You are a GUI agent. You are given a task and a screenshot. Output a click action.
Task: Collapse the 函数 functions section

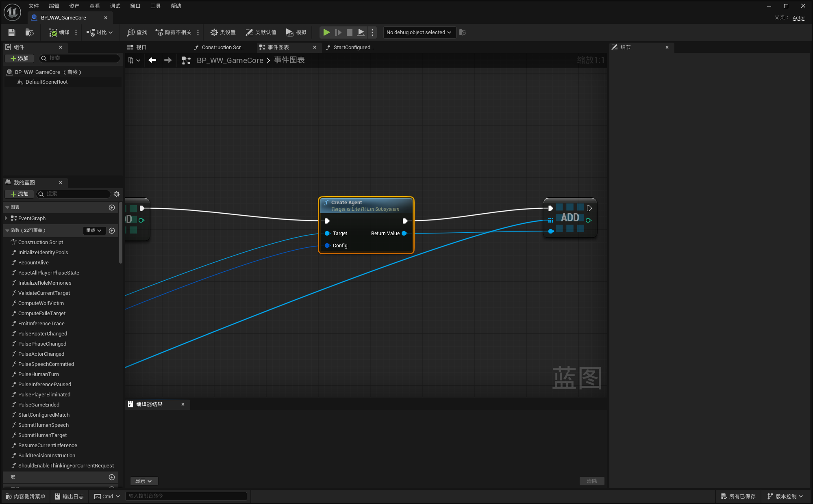pos(7,231)
